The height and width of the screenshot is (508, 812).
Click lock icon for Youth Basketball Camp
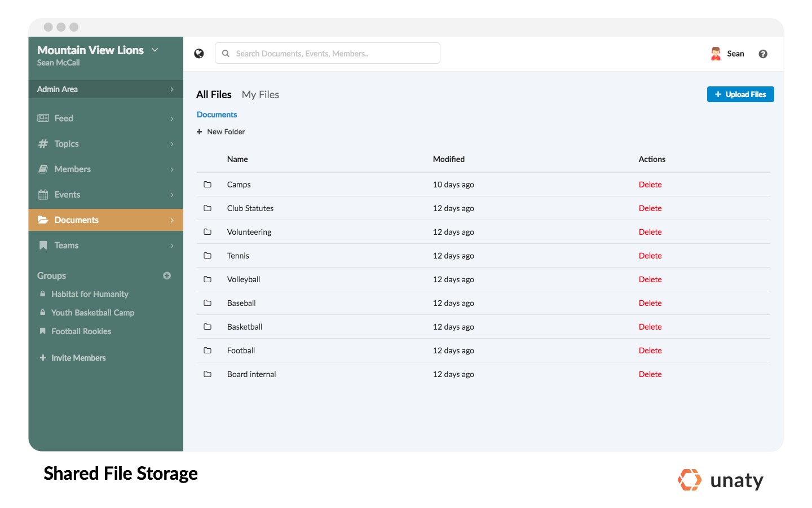pos(42,312)
